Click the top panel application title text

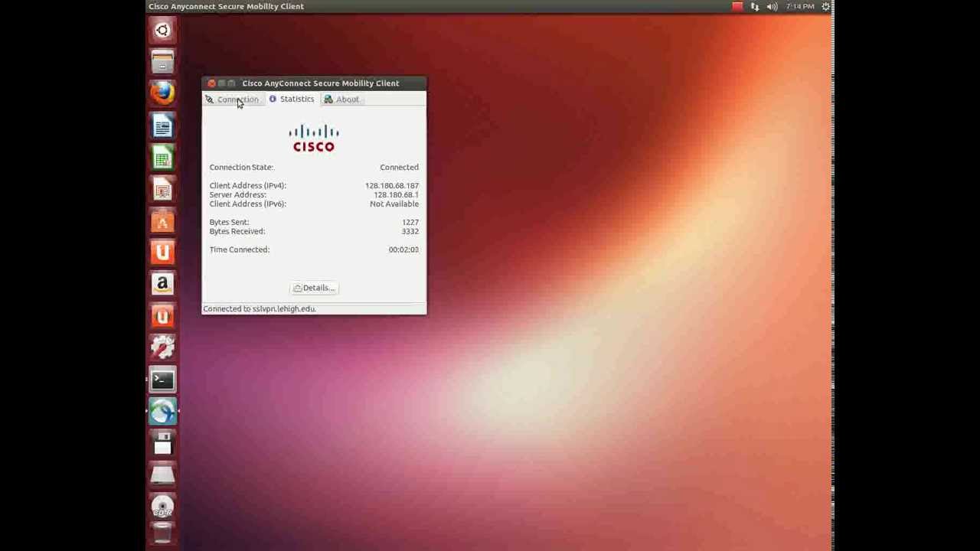coord(226,6)
